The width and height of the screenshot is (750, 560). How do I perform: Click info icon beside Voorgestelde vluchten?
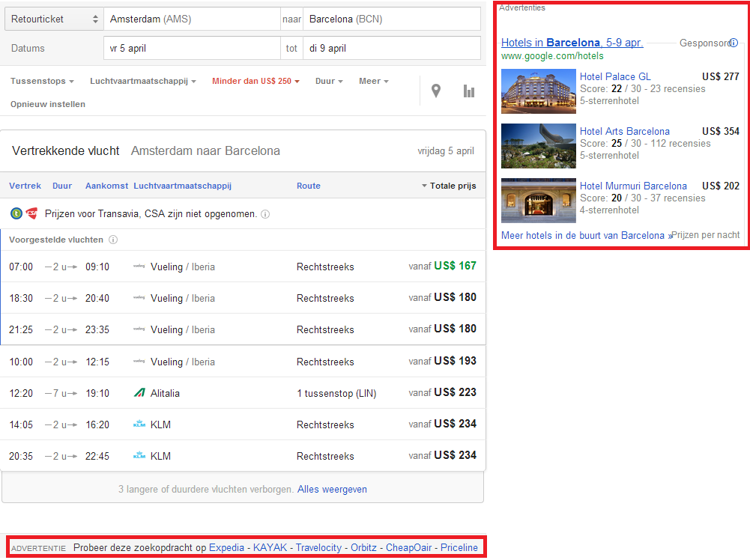[x=113, y=240]
